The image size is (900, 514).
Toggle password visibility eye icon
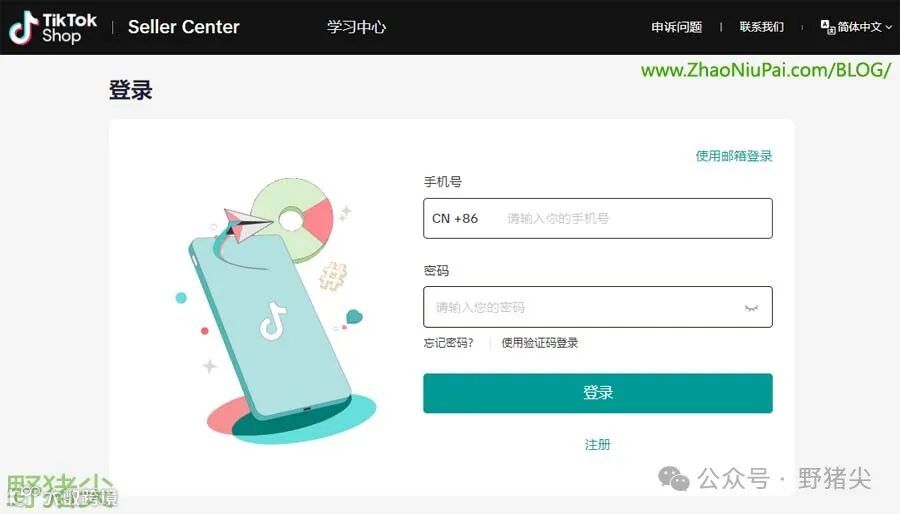point(751,308)
